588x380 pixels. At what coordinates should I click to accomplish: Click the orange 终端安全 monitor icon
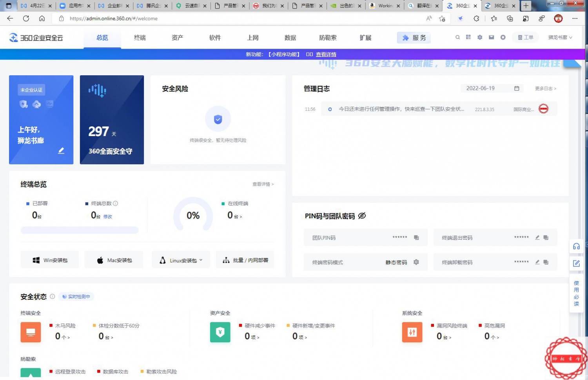pyautogui.click(x=31, y=332)
